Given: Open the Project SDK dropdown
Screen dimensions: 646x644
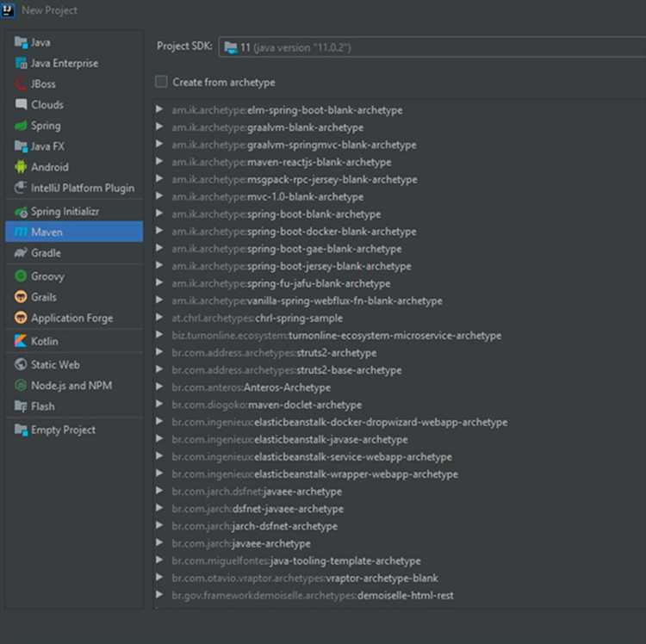Looking at the screenshot, I should pyautogui.click(x=432, y=47).
